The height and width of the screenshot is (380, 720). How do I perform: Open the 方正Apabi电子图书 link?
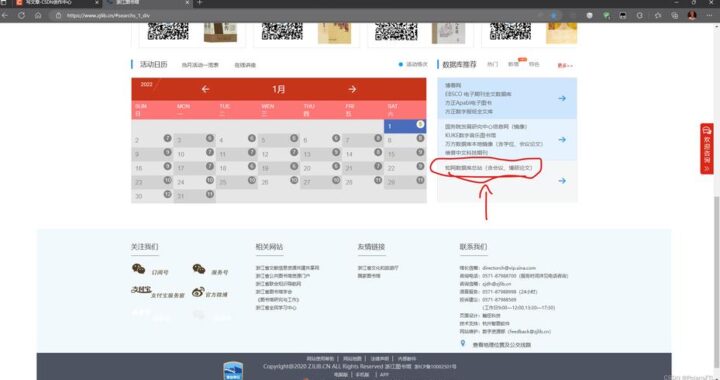468,103
